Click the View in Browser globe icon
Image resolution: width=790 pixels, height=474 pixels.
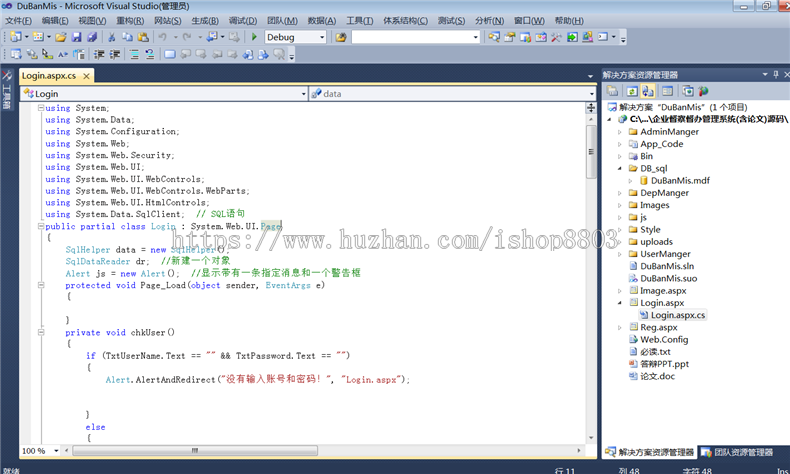tap(703, 91)
